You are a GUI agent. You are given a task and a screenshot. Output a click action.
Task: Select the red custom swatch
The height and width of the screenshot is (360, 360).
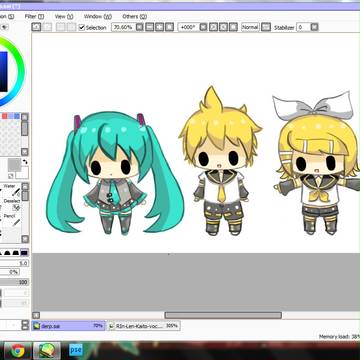(x=5, y=116)
